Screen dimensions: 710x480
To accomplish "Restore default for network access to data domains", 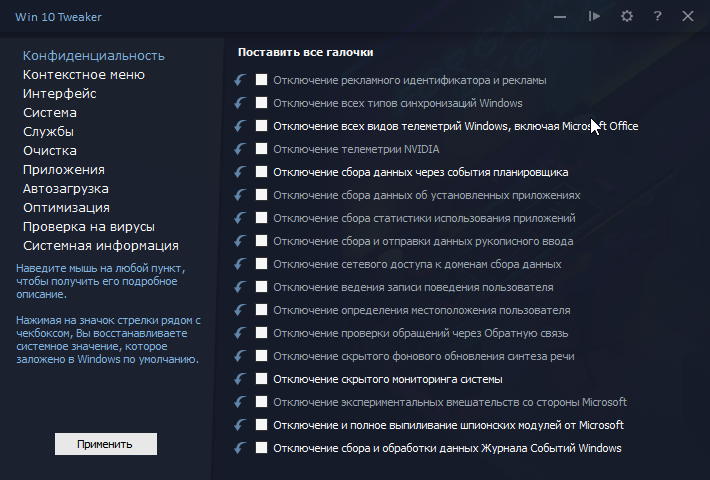I will coord(240,264).
